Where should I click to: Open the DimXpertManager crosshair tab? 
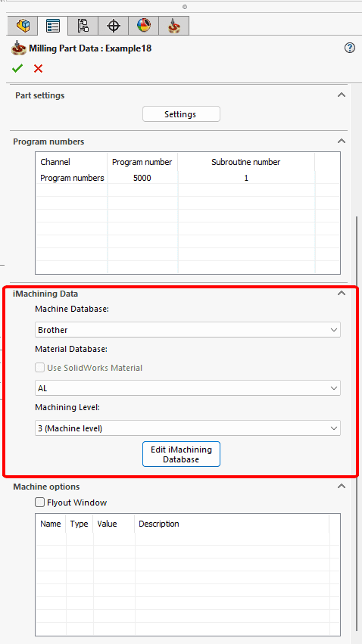pos(114,26)
